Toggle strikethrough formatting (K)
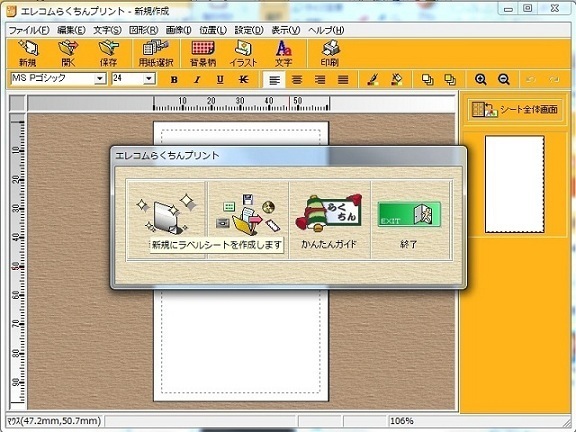 [243, 79]
